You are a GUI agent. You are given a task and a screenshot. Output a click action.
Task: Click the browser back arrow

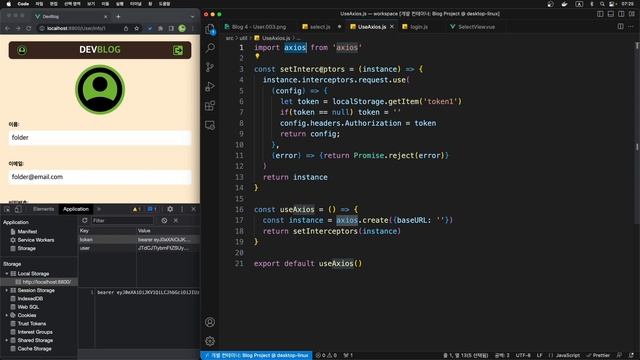7,28
